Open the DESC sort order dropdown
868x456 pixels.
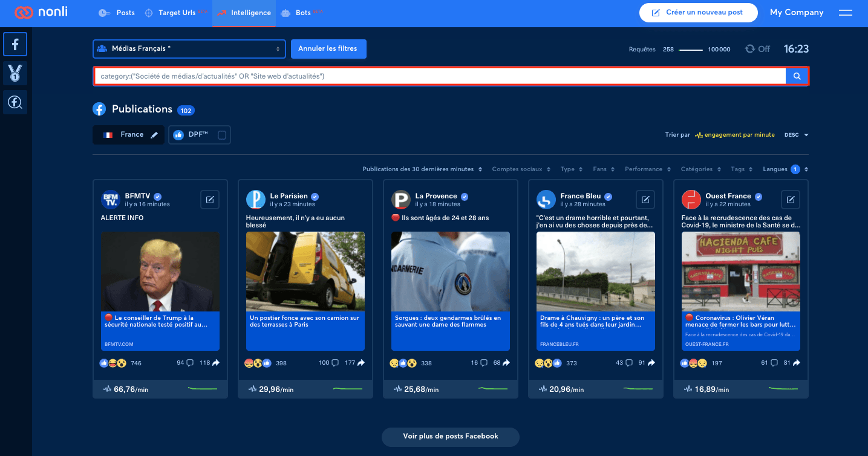pyautogui.click(x=797, y=135)
